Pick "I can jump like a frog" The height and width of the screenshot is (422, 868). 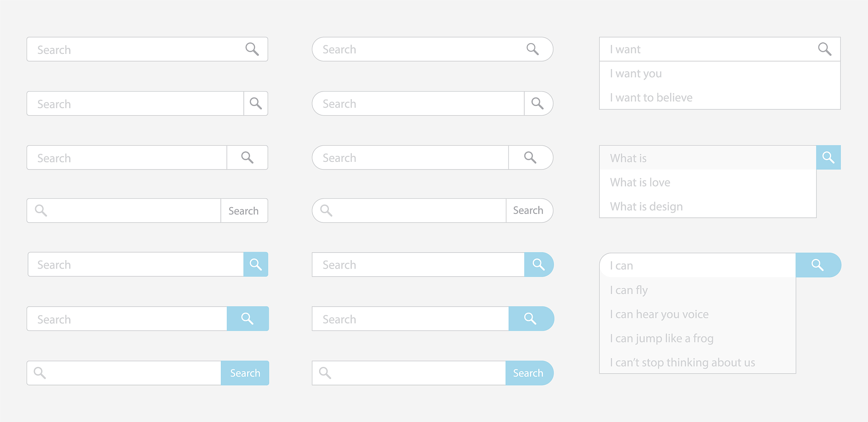tap(662, 339)
